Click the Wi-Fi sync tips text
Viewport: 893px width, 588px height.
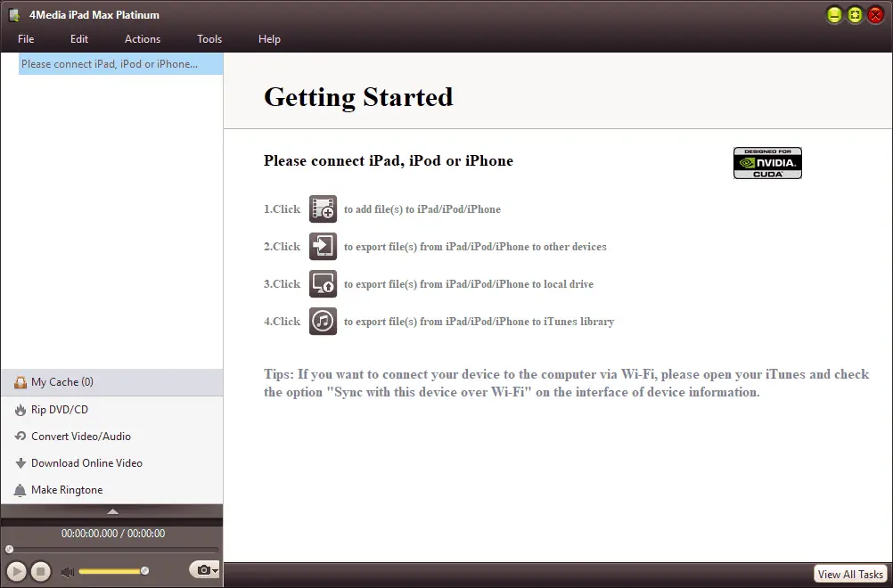[566, 383]
